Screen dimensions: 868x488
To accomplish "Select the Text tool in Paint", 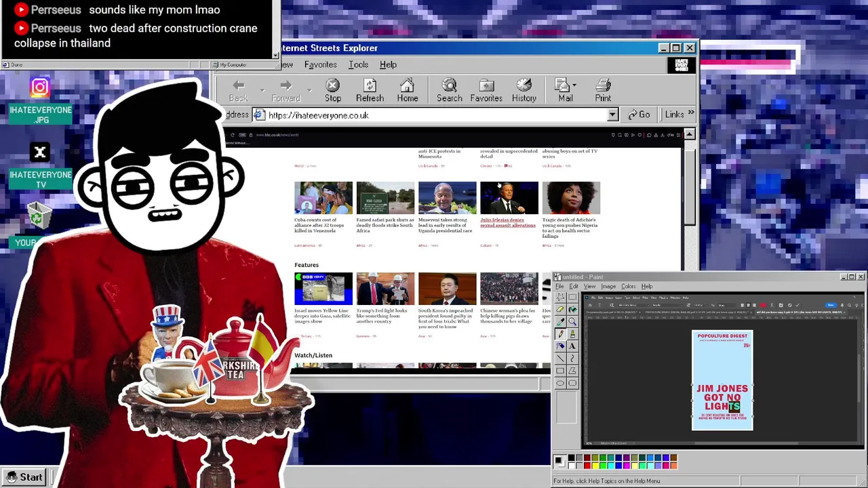I will (x=572, y=346).
